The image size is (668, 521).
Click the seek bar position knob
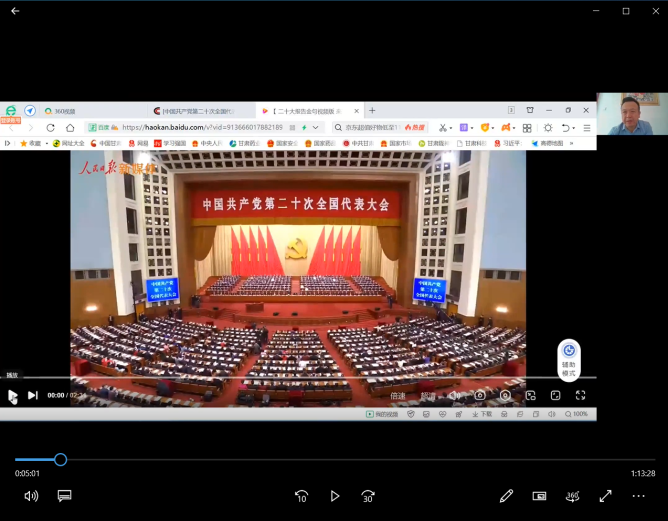(x=60, y=459)
